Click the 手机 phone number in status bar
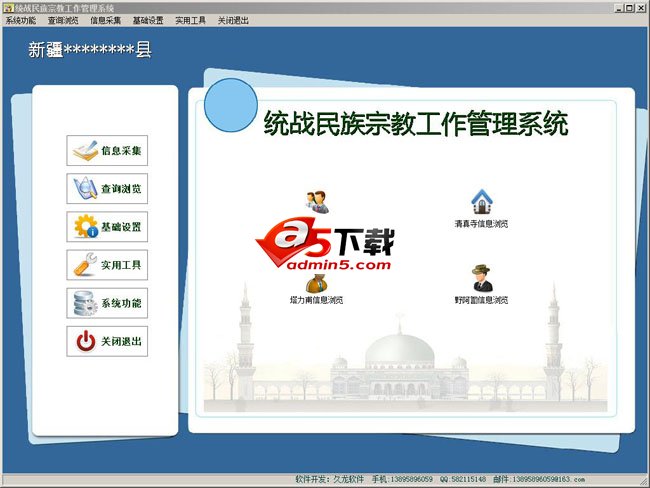The image size is (650, 488). [x=402, y=479]
